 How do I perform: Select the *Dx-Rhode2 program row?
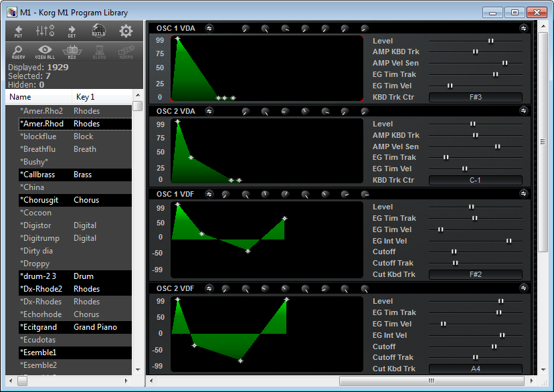75,289
